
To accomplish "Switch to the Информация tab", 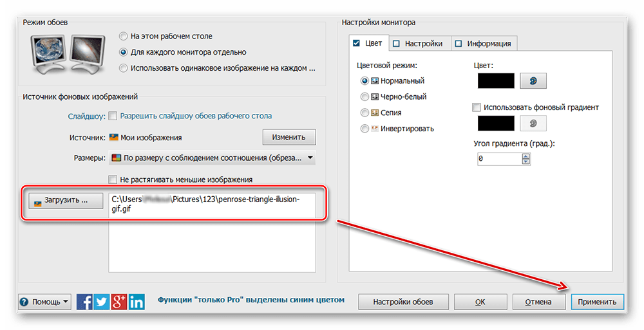I will click(484, 44).
